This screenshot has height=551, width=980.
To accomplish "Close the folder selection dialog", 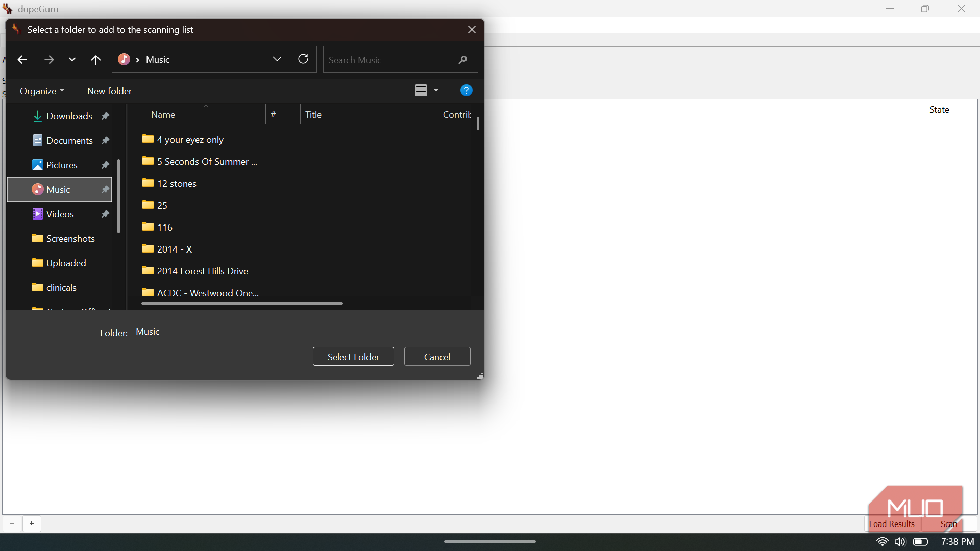I will pos(472,30).
